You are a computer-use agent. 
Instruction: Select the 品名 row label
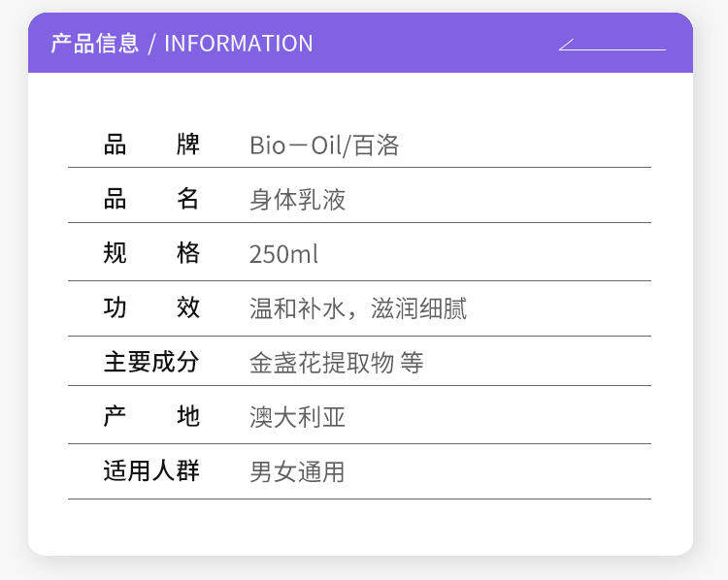pyautogui.click(x=151, y=200)
